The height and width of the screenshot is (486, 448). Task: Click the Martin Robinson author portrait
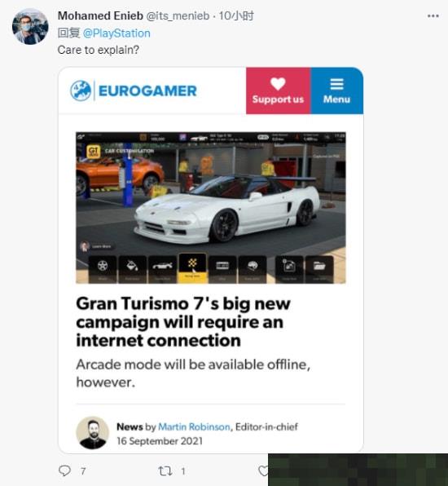(x=92, y=433)
